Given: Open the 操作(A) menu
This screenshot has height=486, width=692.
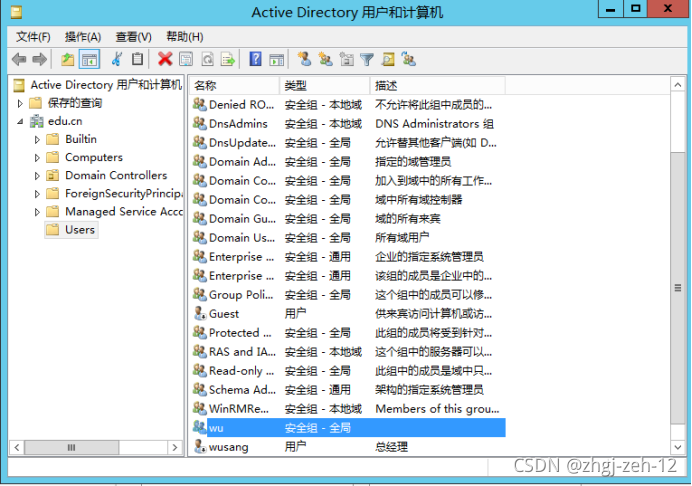Looking at the screenshot, I should 83,37.
